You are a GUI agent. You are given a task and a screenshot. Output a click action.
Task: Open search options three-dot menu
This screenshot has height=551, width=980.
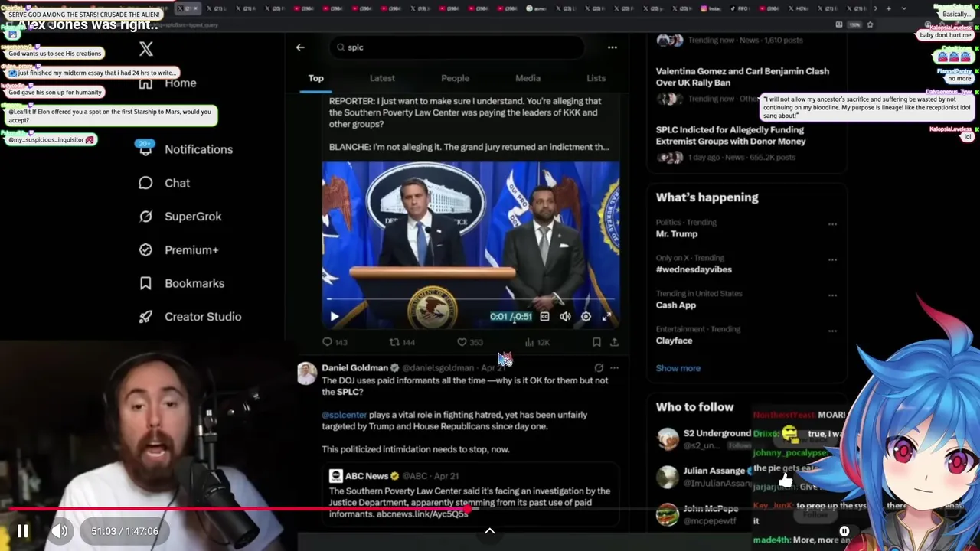(x=612, y=47)
